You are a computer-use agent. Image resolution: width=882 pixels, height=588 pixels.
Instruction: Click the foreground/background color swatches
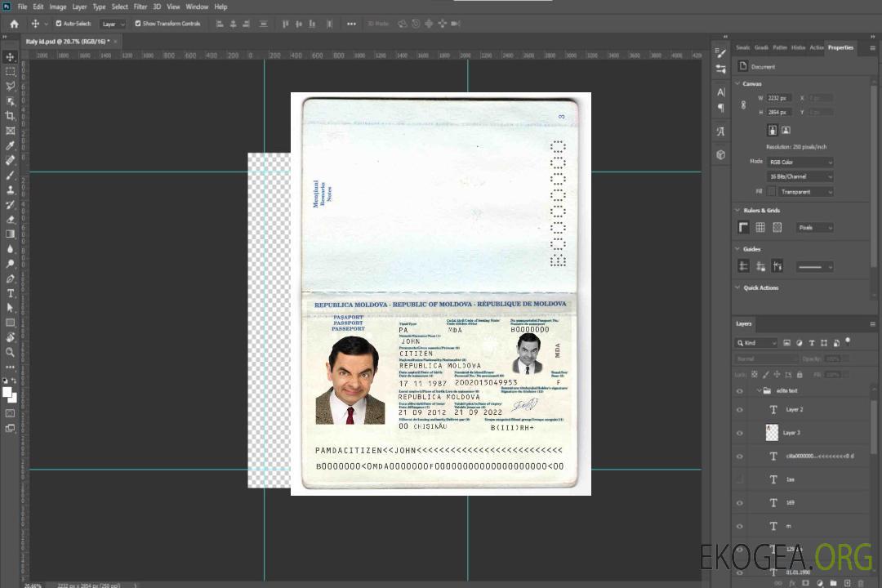coord(10,394)
